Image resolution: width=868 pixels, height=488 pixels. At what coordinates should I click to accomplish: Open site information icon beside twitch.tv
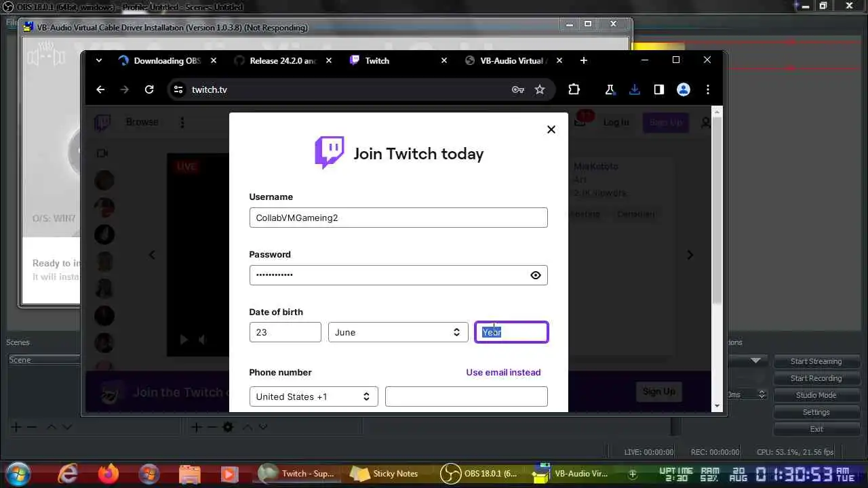pos(178,89)
